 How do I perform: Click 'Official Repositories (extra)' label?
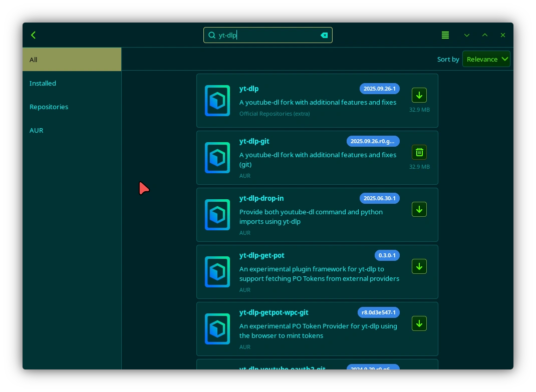coord(275,114)
